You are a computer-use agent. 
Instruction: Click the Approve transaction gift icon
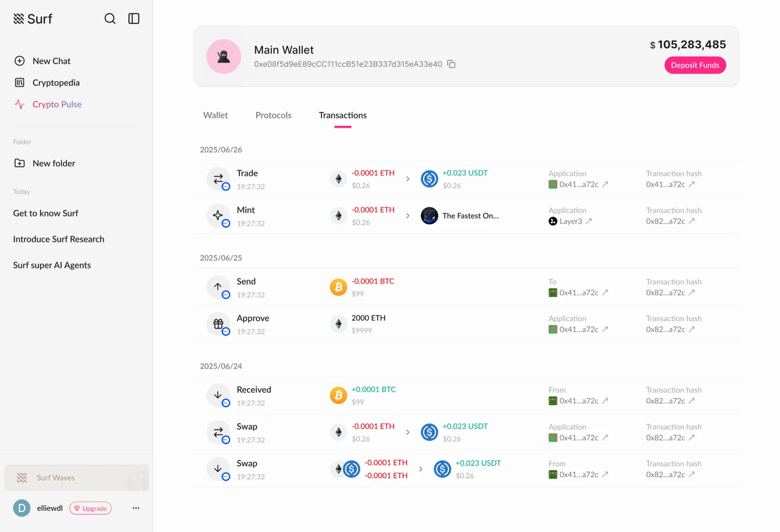pos(218,324)
